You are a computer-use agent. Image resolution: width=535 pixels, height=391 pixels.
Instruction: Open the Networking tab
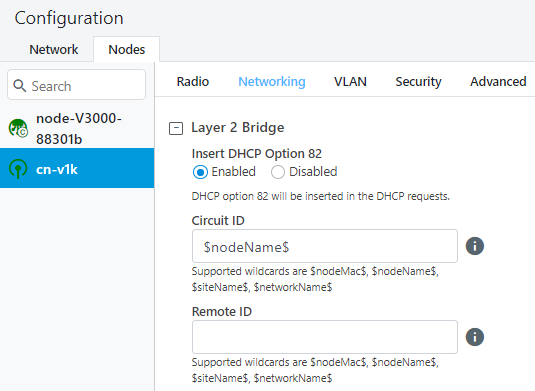[x=272, y=82]
